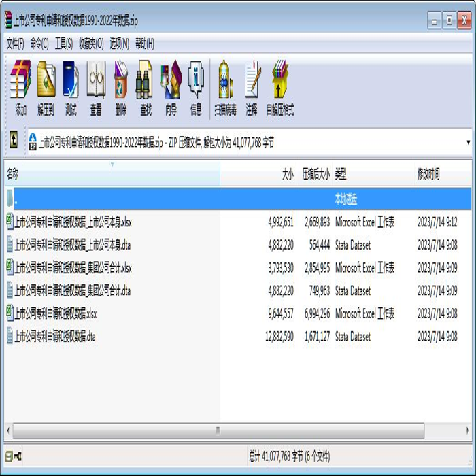The width and height of the screenshot is (476, 476).
Task: Sort by 修改时间 column header
Action: tap(443, 174)
